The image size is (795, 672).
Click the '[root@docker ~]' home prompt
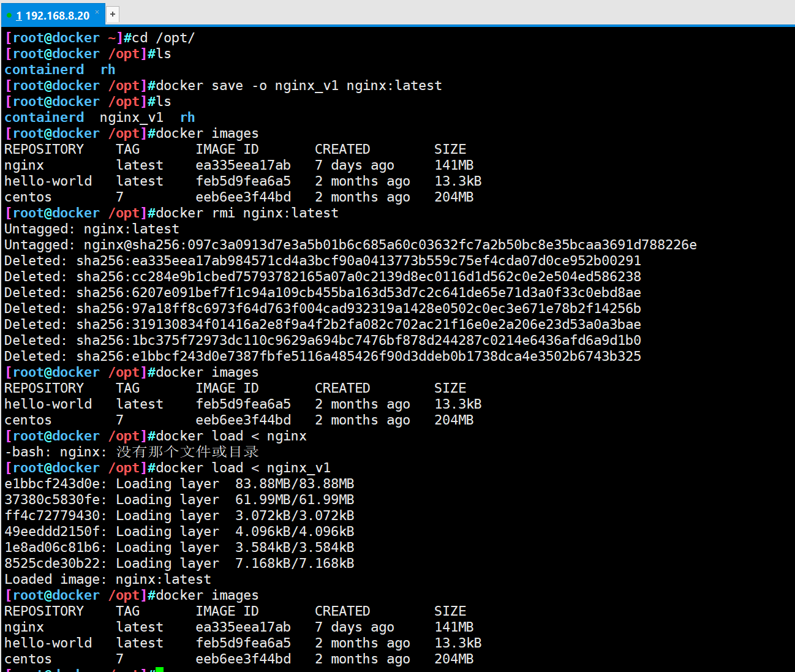pos(64,38)
